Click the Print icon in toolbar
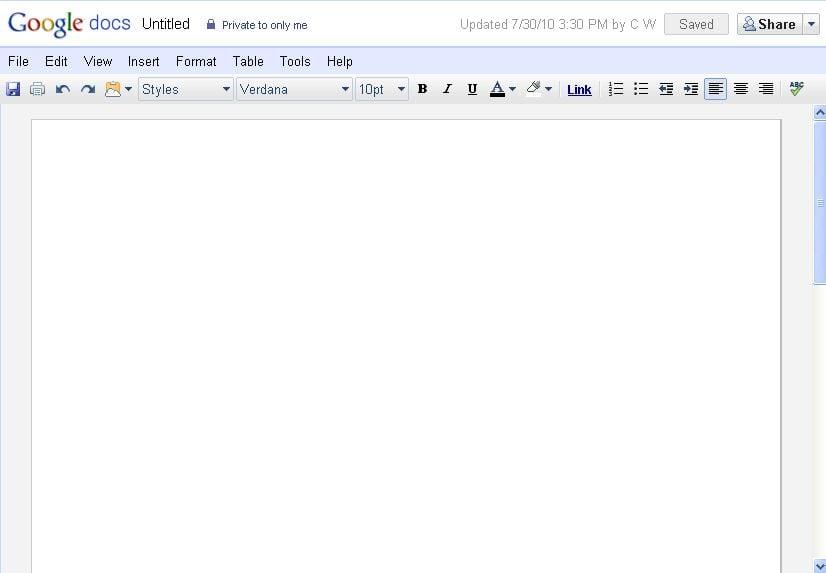Image resolution: width=826 pixels, height=573 pixels. 37,89
